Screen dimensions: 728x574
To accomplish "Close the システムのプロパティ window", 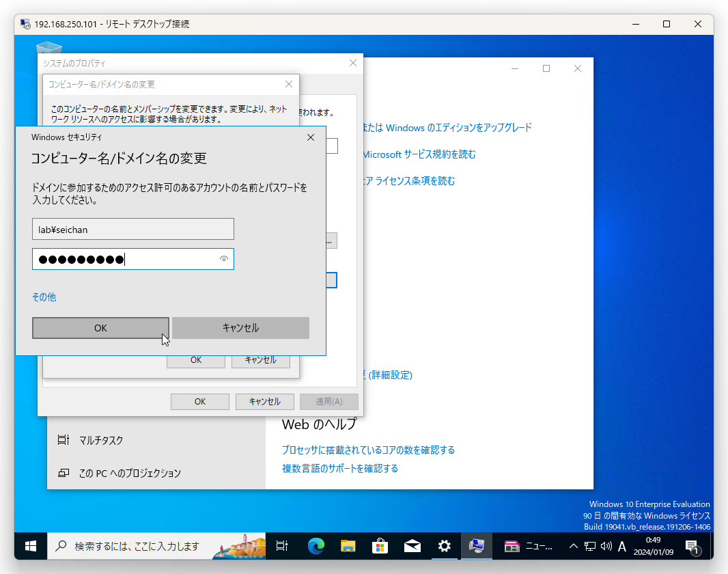I will click(353, 63).
